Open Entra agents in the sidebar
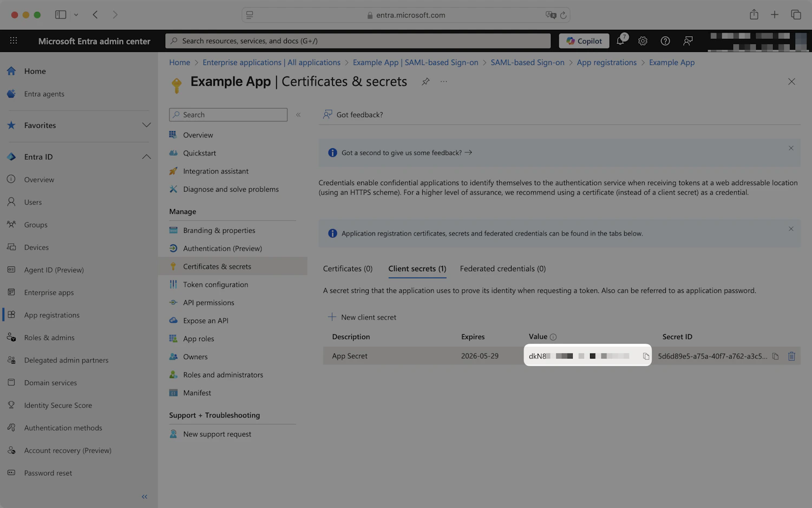Image resolution: width=812 pixels, height=508 pixels. 44,94
